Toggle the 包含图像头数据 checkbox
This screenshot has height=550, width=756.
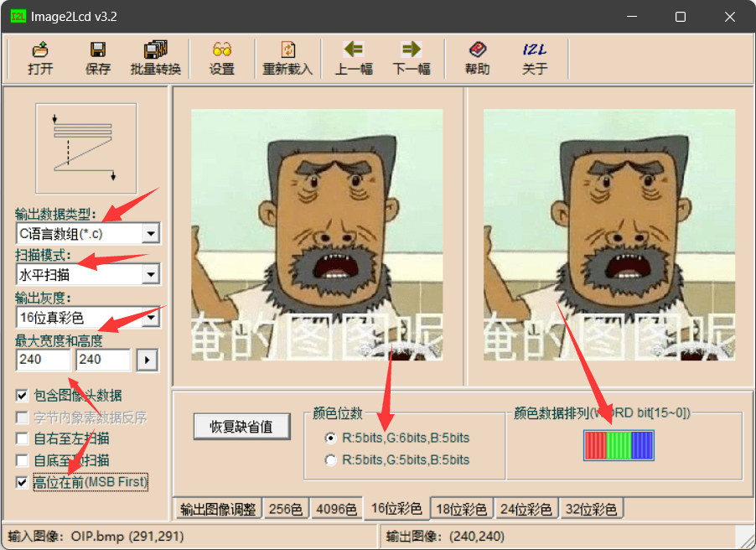[x=23, y=395]
